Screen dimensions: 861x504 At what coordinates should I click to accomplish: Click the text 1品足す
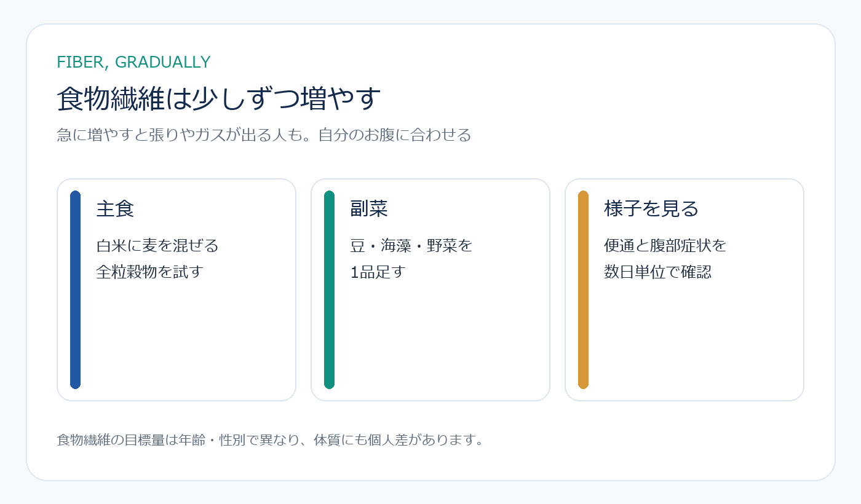tap(378, 272)
